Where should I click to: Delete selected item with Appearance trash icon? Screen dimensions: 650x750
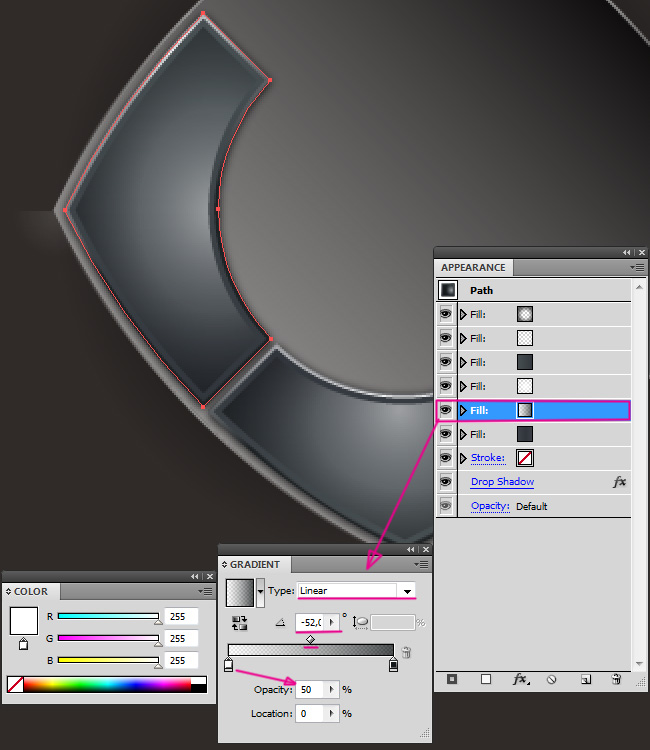click(x=616, y=679)
